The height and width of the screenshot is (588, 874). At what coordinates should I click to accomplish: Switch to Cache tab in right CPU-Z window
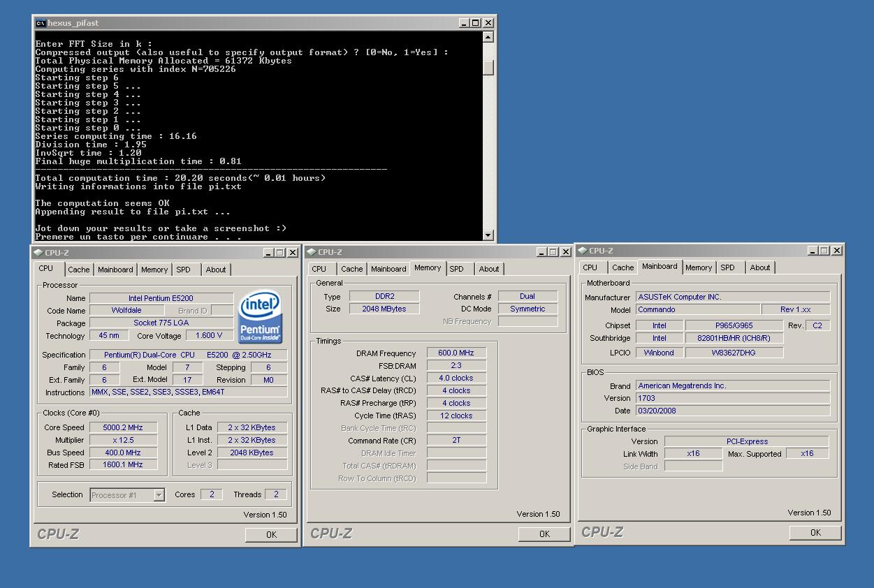tap(622, 267)
